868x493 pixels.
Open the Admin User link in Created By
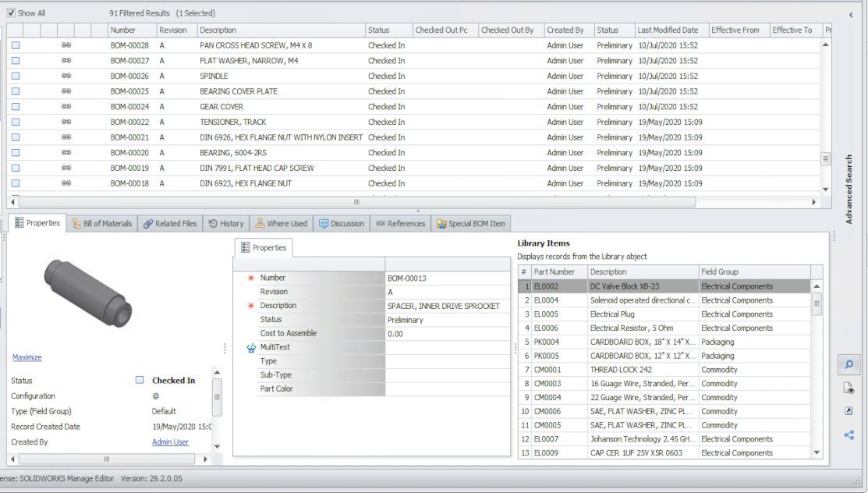click(x=170, y=442)
